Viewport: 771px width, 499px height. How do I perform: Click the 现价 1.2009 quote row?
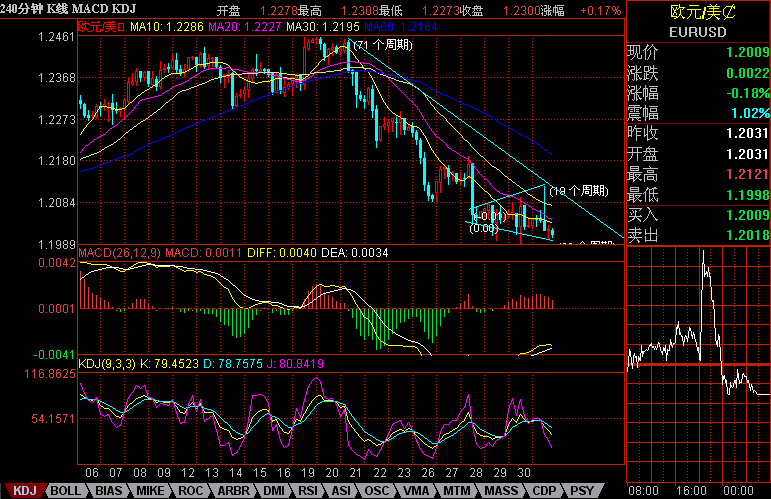(x=698, y=52)
